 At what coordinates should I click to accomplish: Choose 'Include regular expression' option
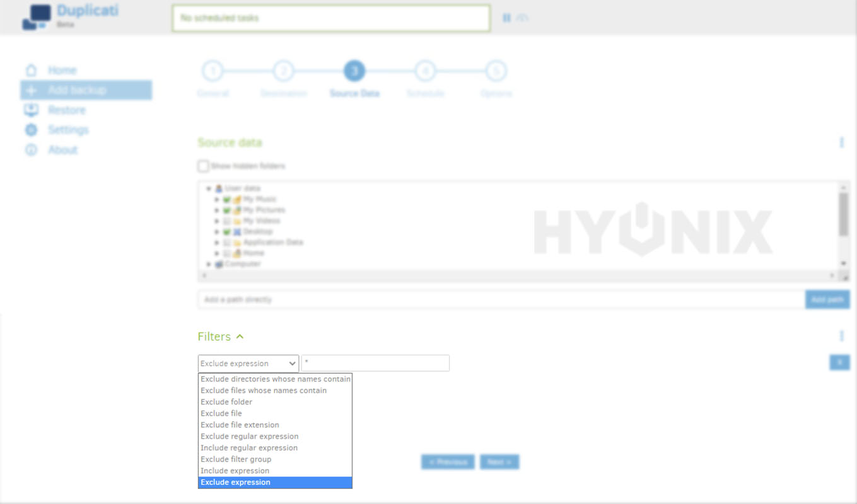pyautogui.click(x=249, y=448)
